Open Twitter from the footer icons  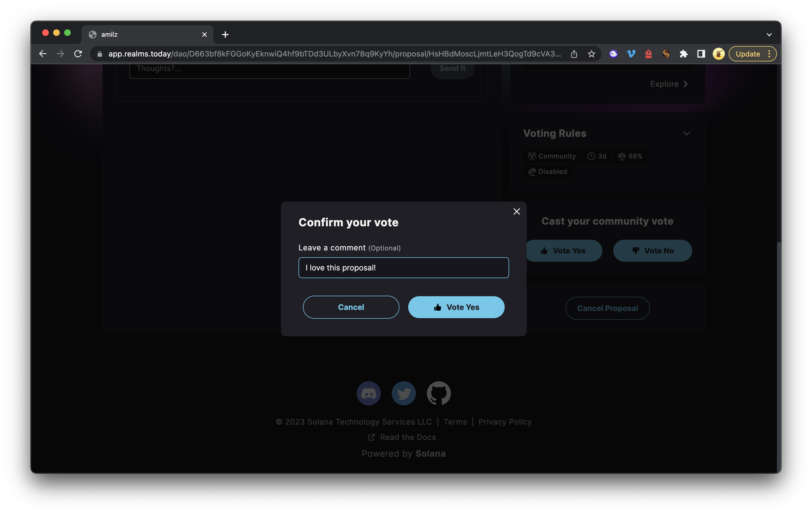coord(404,393)
